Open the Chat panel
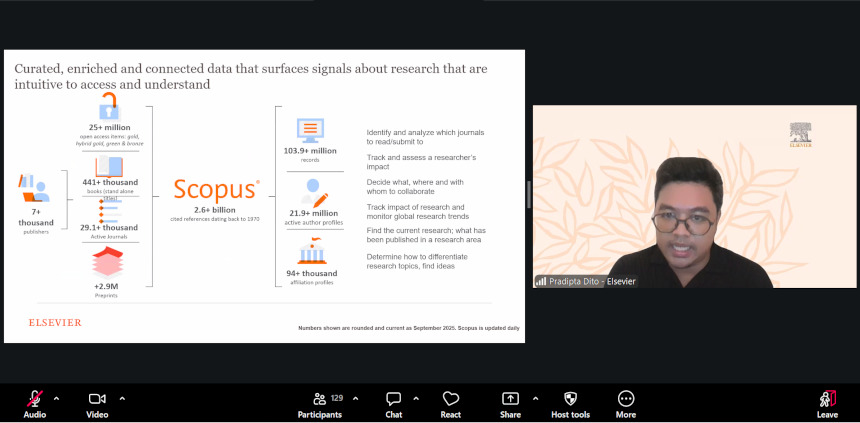 pos(393,404)
